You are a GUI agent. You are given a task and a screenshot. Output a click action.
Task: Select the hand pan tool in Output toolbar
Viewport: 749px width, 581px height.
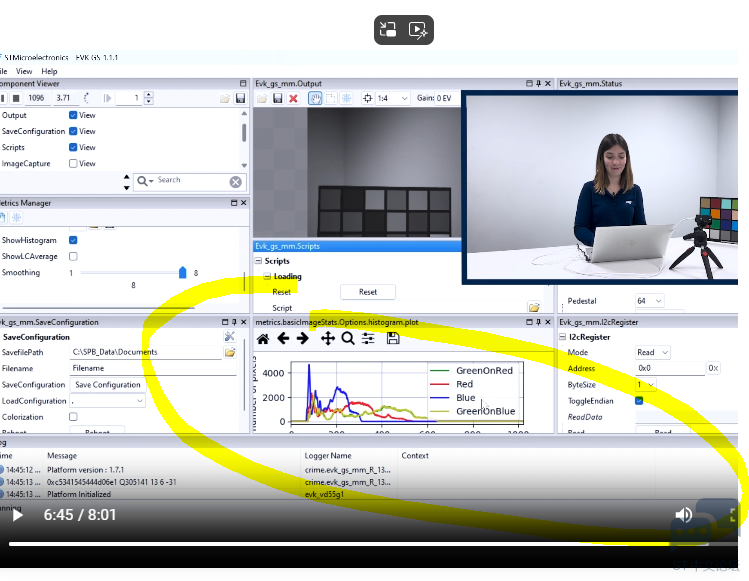[x=315, y=98]
